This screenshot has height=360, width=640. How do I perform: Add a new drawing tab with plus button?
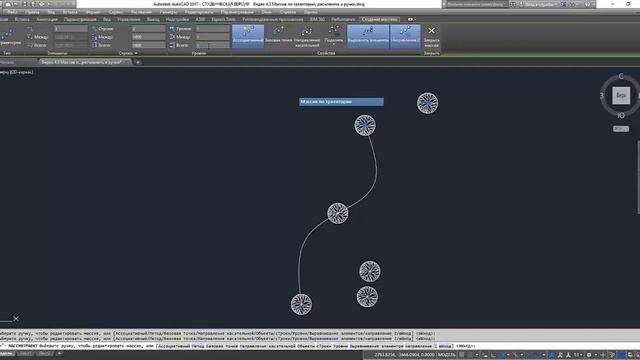(x=138, y=62)
